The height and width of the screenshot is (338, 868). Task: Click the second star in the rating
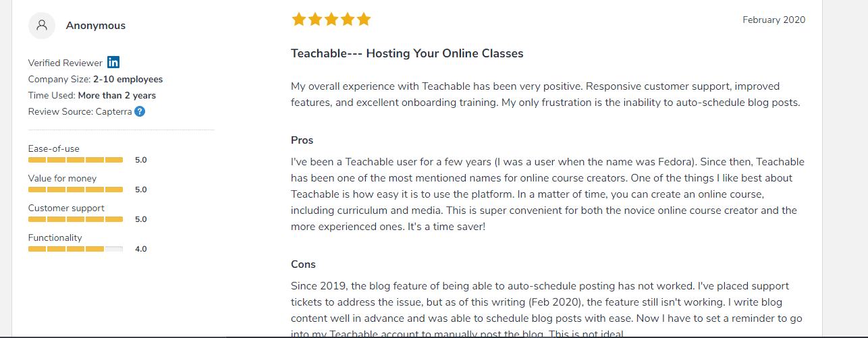coord(315,20)
